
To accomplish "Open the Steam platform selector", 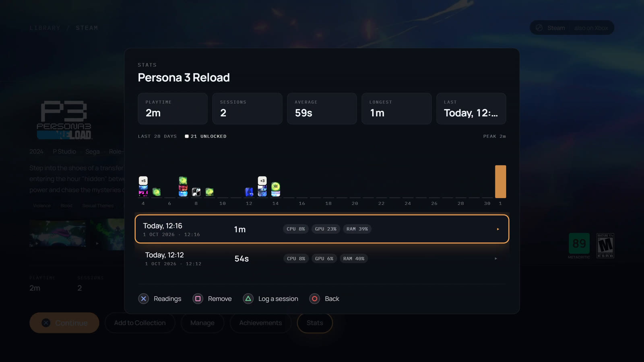I will pos(550,28).
